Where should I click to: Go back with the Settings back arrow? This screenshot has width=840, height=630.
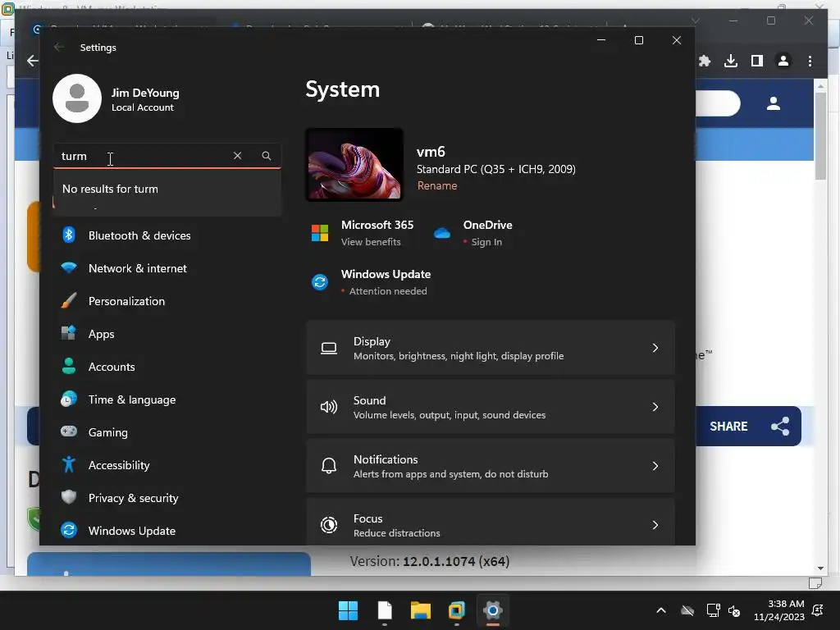(59, 47)
